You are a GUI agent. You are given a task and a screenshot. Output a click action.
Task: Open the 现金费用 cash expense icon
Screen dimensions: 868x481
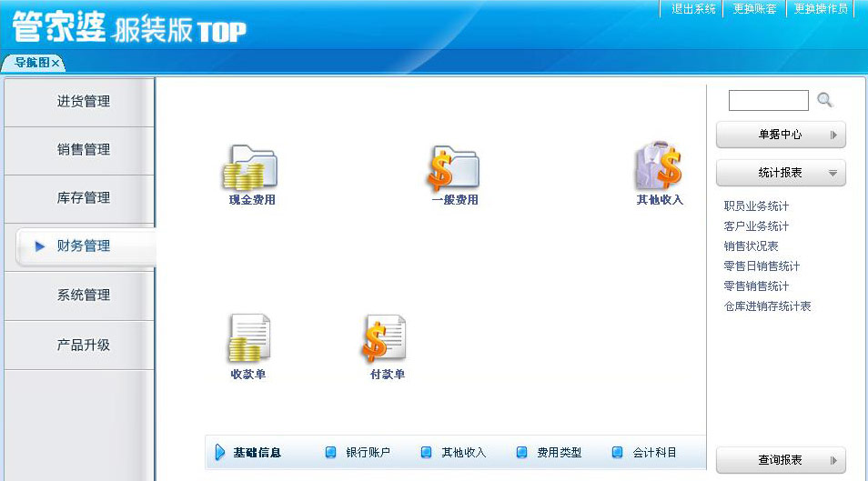tap(251, 169)
